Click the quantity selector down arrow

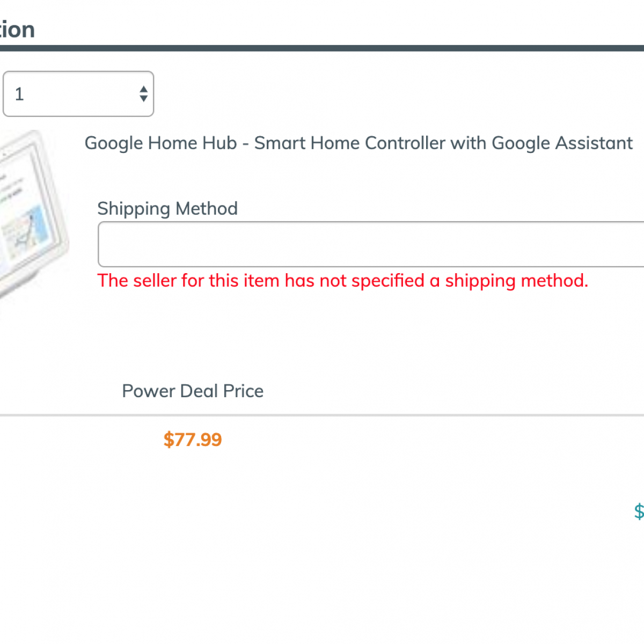tap(143, 99)
